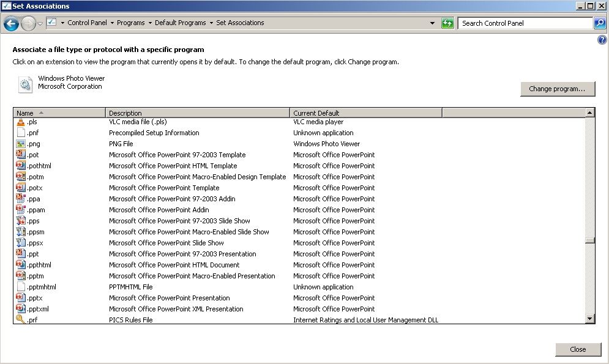This screenshot has height=364, width=609.
Task: Select the .pps slide show icon
Action: tap(21, 221)
